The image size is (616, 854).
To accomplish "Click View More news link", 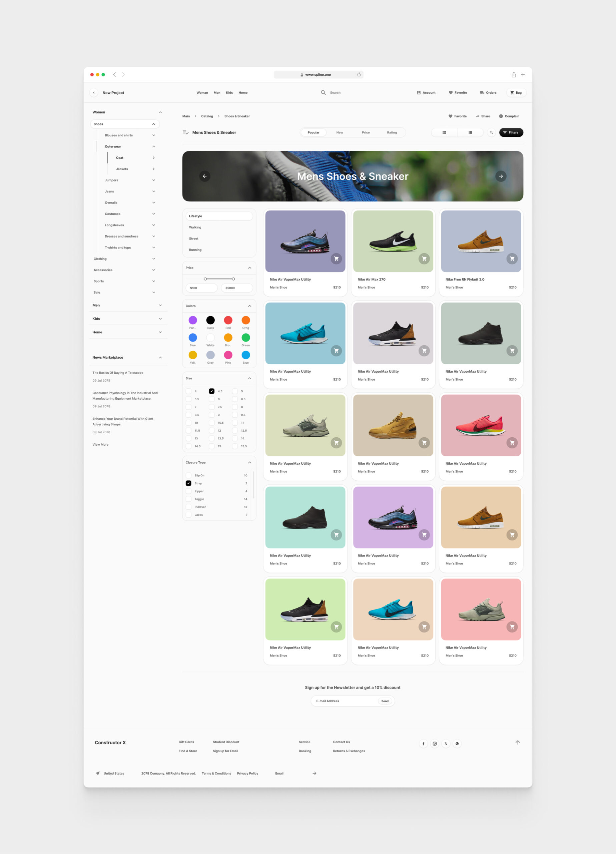I will click(100, 445).
